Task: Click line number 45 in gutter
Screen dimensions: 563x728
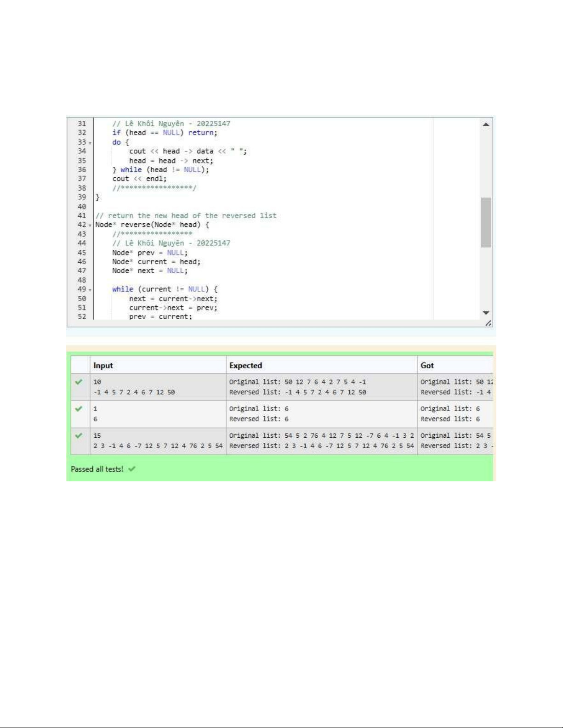Action: 82,253
